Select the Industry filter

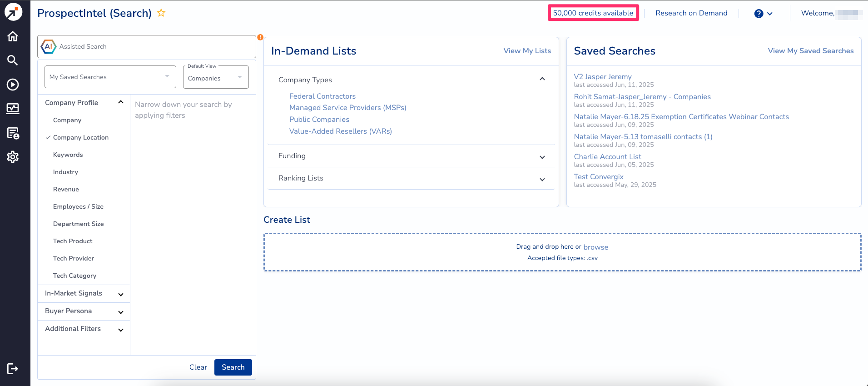click(65, 172)
